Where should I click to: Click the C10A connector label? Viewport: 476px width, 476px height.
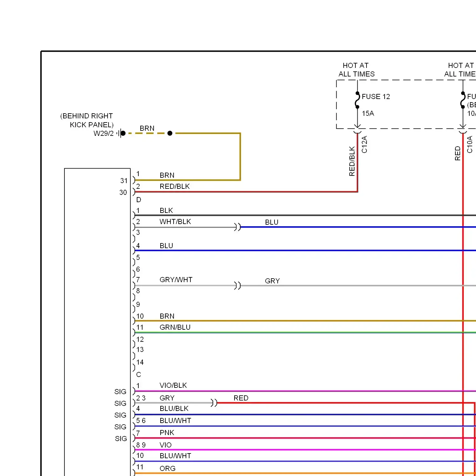click(470, 144)
